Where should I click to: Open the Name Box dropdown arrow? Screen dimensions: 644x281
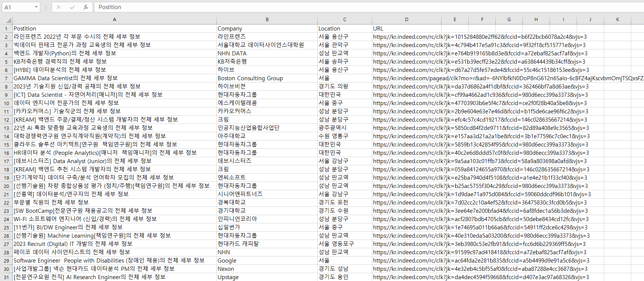[x=36, y=7]
